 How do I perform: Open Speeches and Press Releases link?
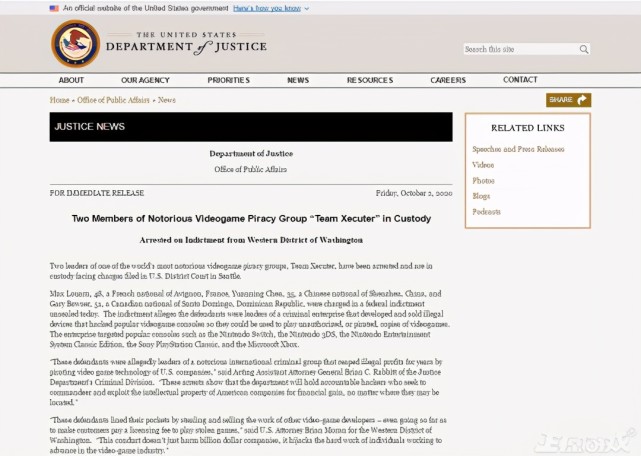(518, 149)
